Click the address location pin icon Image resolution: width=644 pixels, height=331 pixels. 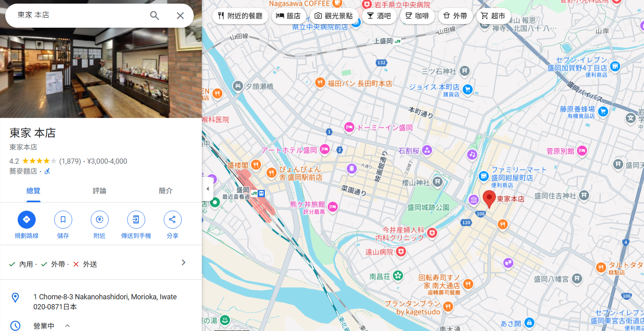[x=15, y=298]
